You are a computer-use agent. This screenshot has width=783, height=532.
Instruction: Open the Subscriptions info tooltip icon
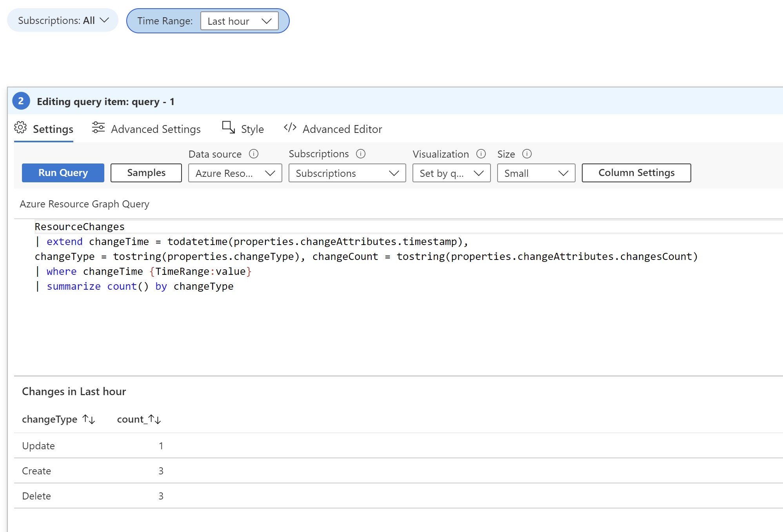[x=360, y=154]
